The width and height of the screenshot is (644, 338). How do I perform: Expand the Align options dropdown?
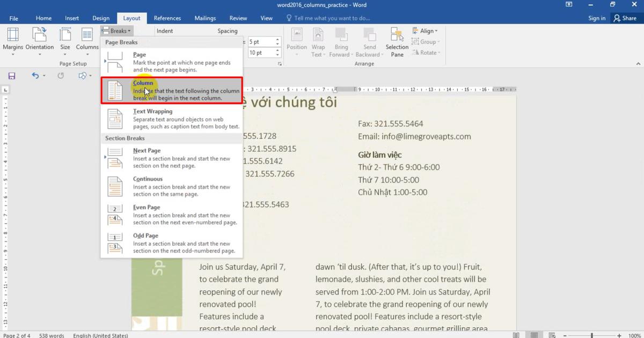(x=426, y=31)
